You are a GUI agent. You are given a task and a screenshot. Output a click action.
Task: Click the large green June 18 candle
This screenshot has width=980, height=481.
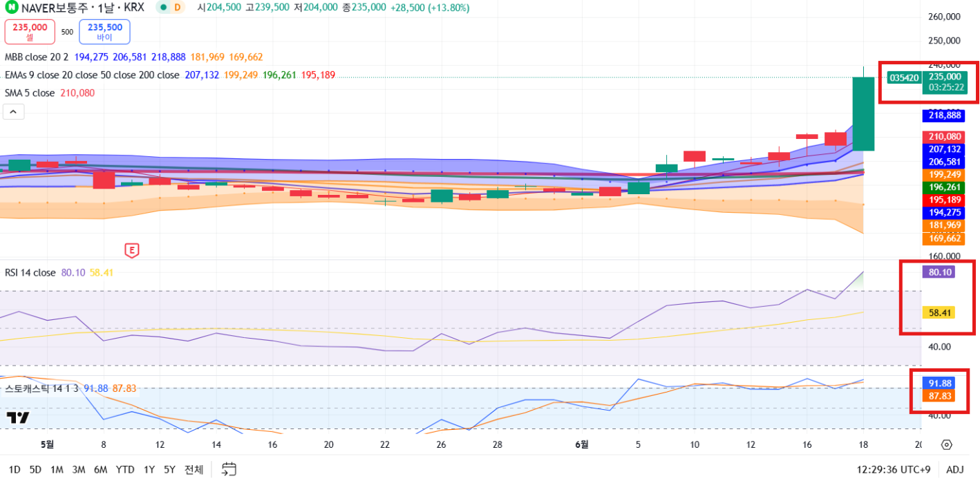[864, 113]
